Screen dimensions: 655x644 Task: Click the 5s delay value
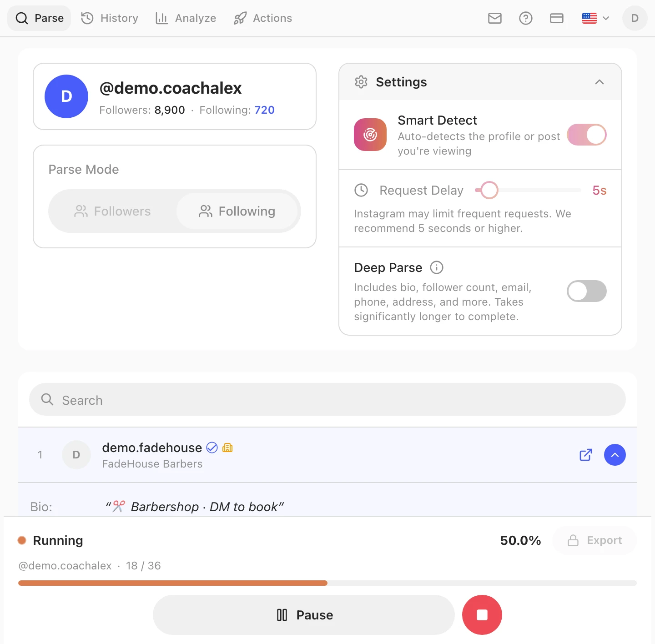coord(600,190)
